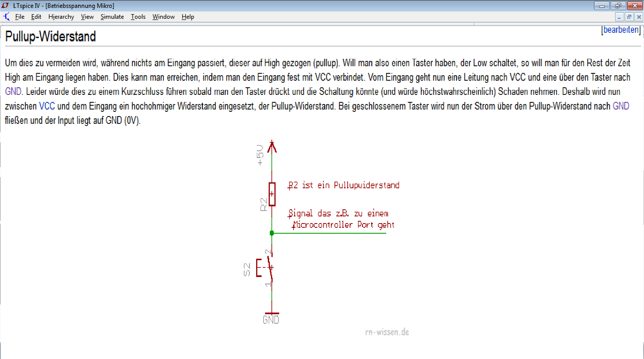Minimize the inner document window

tap(619, 17)
